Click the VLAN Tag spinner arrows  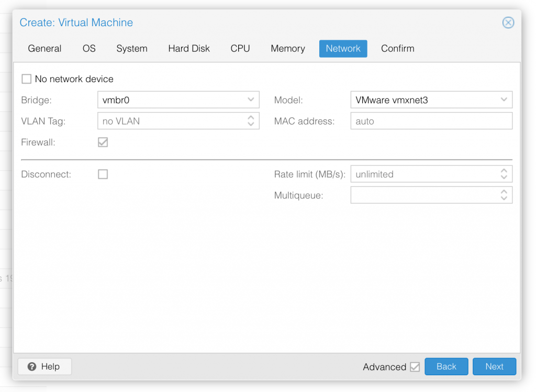(x=251, y=121)
